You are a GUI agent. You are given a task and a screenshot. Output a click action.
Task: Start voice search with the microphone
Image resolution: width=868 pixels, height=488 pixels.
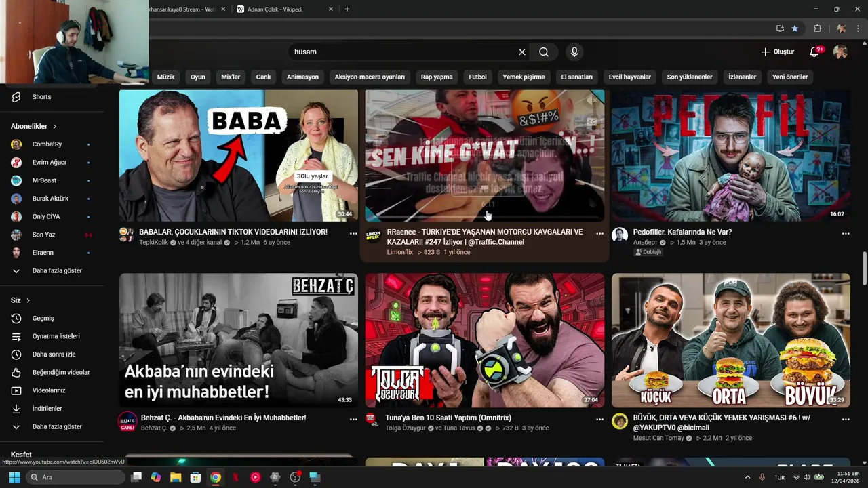tap(574, 52)
